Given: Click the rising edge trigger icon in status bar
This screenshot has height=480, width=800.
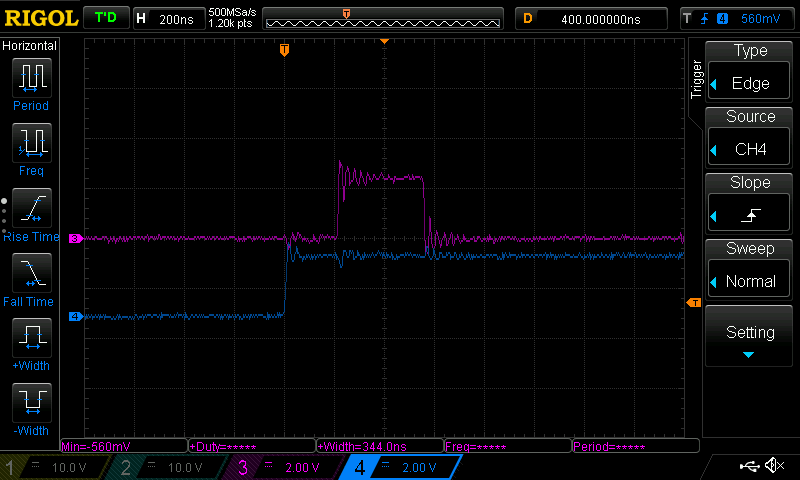Looking at the screenshot, I should coord(705,19).
